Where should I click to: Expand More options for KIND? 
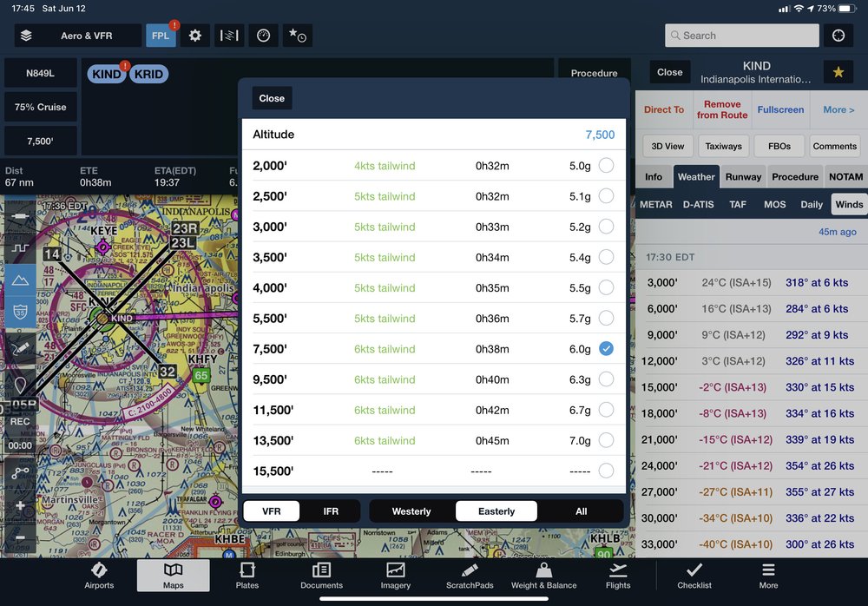(x=838, y=110)
